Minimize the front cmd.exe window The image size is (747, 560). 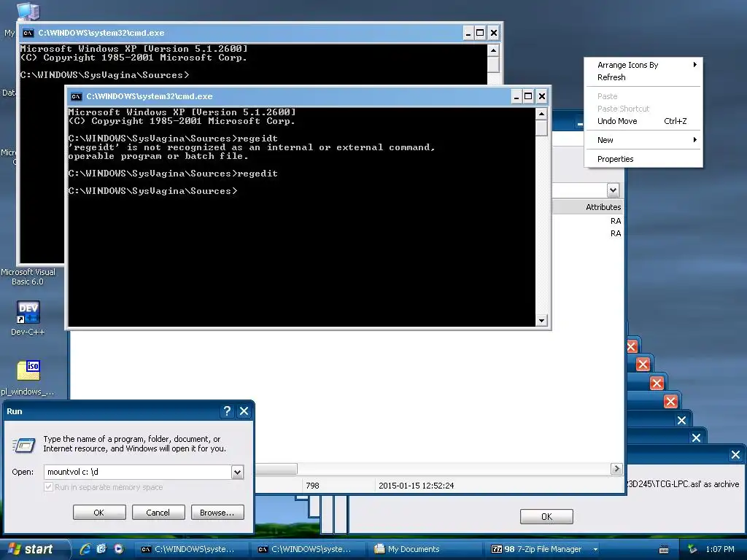(x=516, y=97)
